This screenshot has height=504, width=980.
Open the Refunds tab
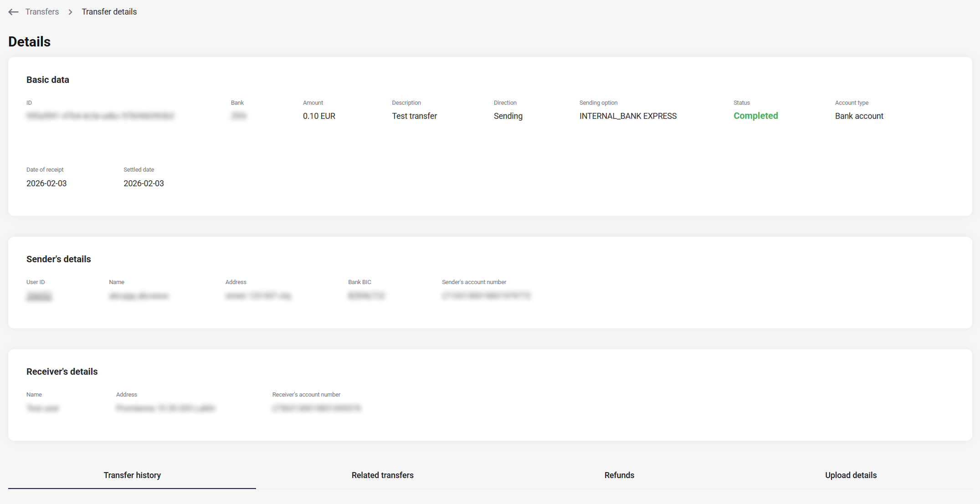(x=619, y=475)
